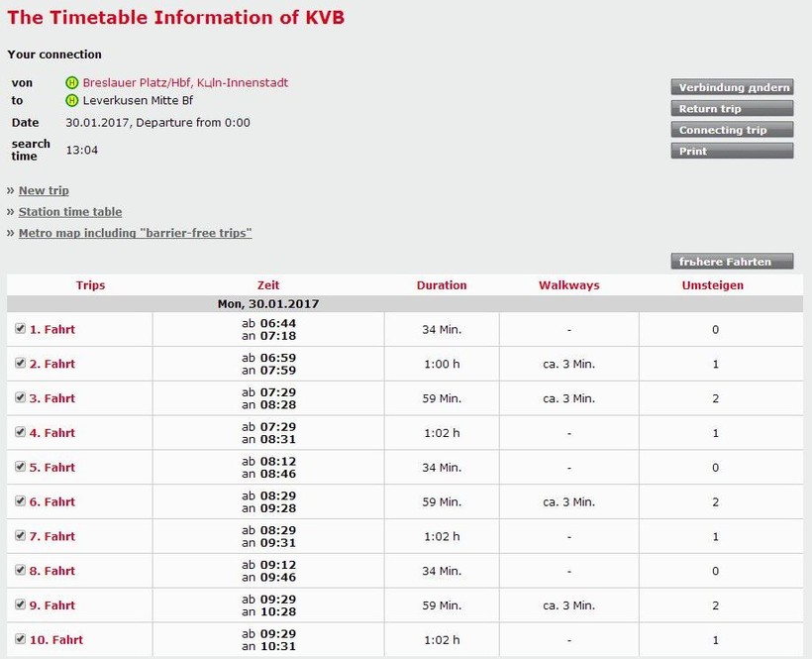Image resolution: width=812 pixels, height=659 pixels.
Task: Select the Connecting trip button
Action: pyautogui.click(x=732, y=130)
